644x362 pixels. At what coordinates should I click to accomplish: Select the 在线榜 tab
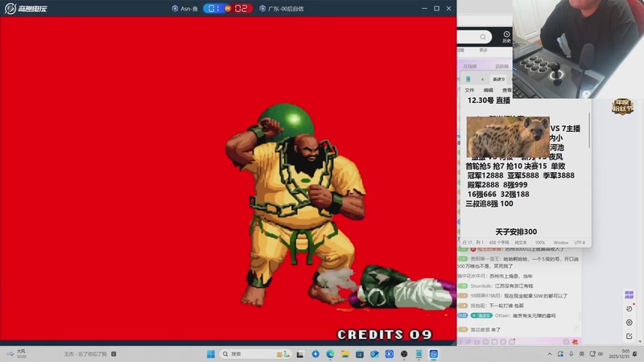pos(470,66)
